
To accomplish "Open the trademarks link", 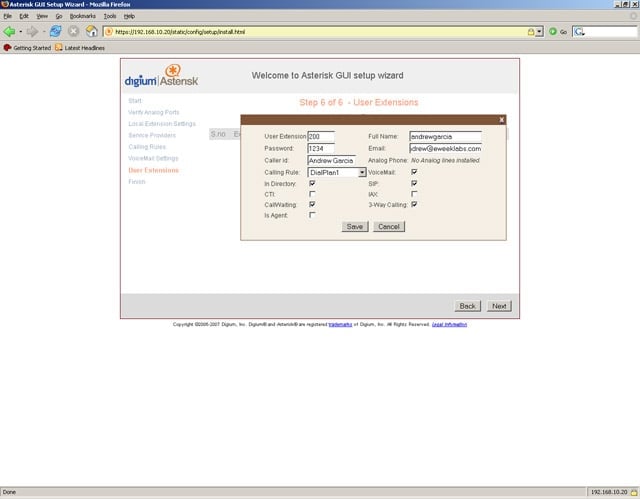I will [340, 324].
